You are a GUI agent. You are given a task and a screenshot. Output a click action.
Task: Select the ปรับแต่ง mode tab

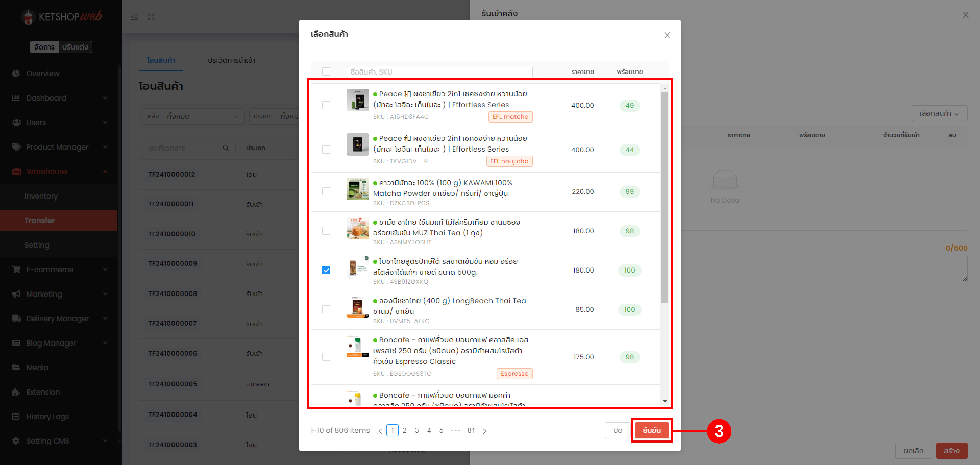[75, 47]
